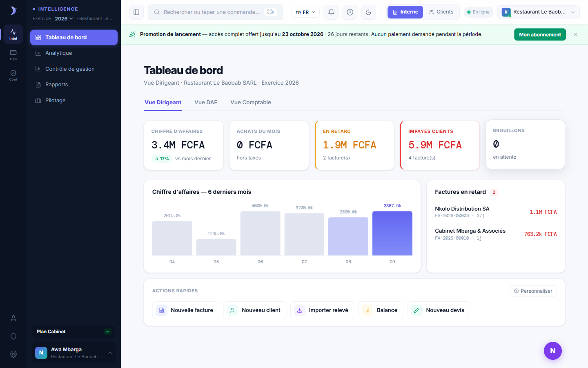This screenshot has width=588, height=368.
Task: Click the app logo at top left
Action: 13,11
